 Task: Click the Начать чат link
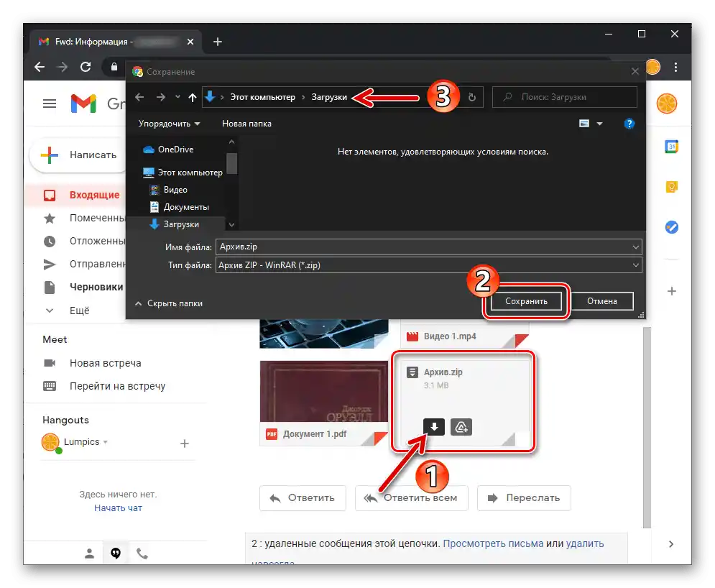(x=118, y=507)
